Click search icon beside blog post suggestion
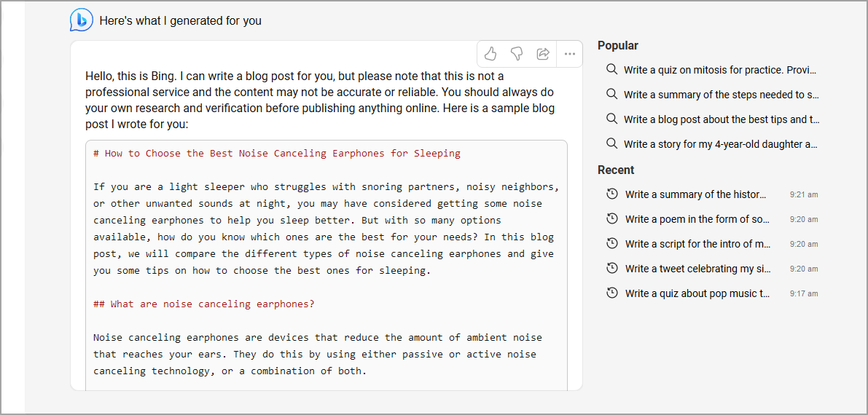The width and height of the screenshot is (868, 415). pyautogui.click(x=611, y=119)
